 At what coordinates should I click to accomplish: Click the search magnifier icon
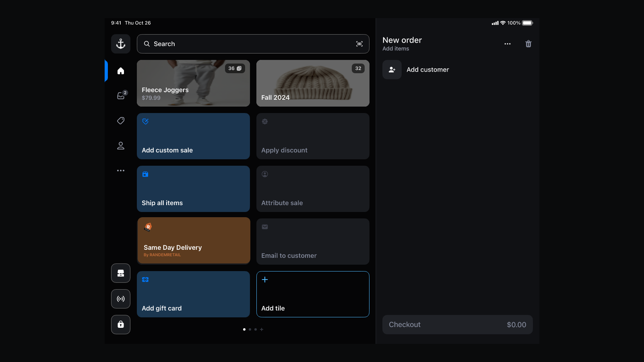pos(147,44)
